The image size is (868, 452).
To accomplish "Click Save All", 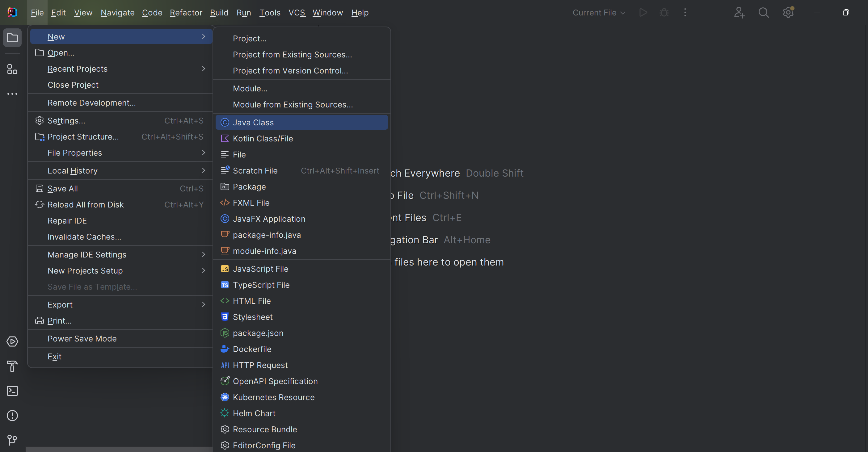I will click(121, 189).
